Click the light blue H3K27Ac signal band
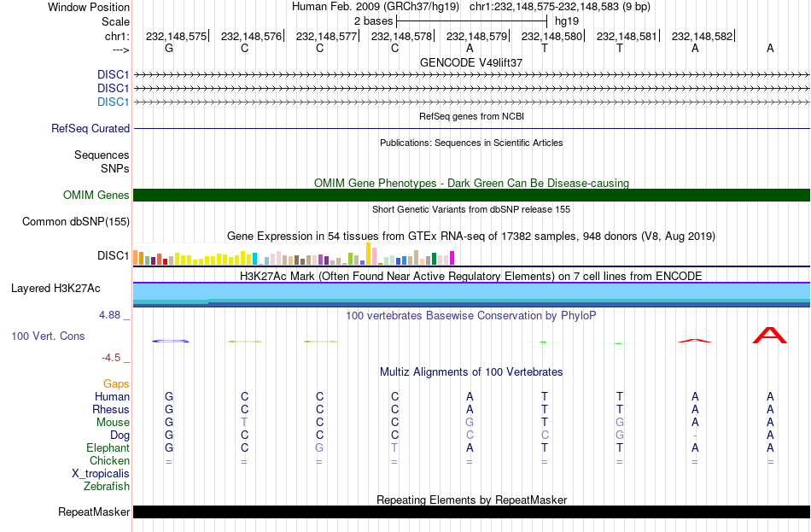This screenshot has width=811, height=532. 471,291
